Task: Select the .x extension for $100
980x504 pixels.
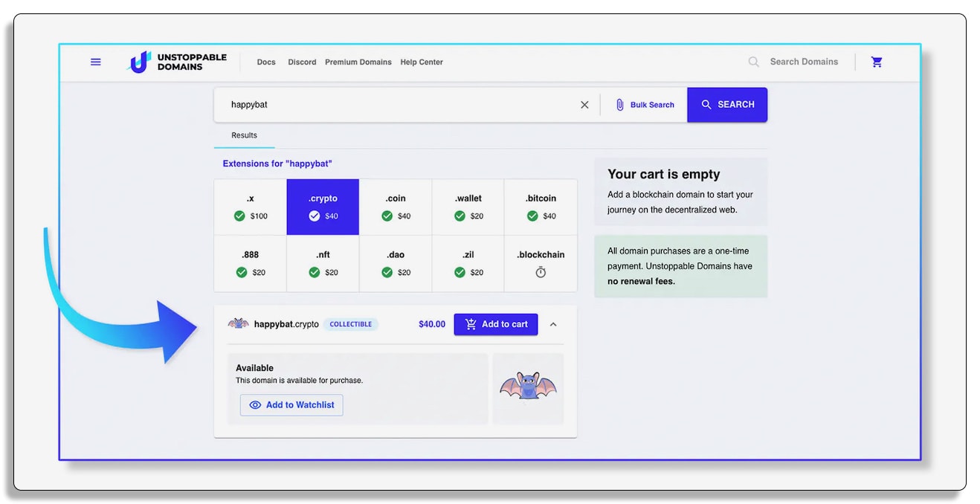Action: [x=251, y=207]
